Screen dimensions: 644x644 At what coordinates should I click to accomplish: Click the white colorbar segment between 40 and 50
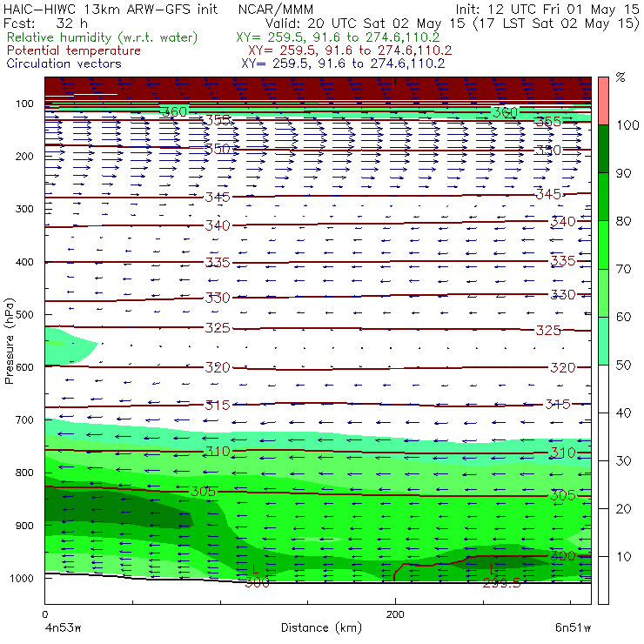point(603,388)
